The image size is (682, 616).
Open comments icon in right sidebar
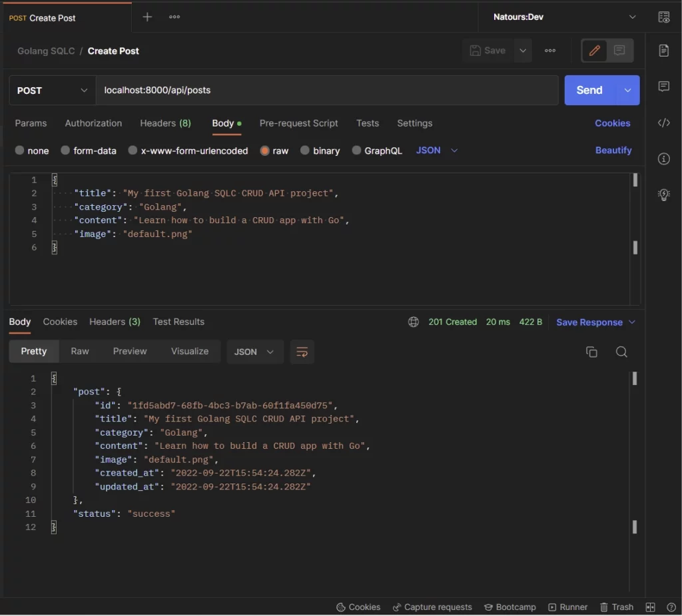click(x=664, y=86)
